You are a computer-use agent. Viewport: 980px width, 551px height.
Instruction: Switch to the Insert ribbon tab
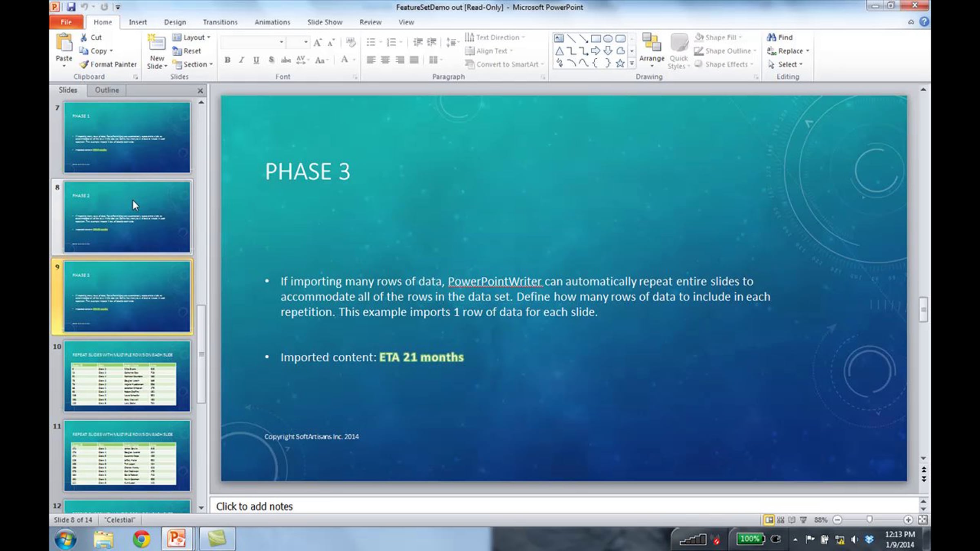tap(138, 22)
